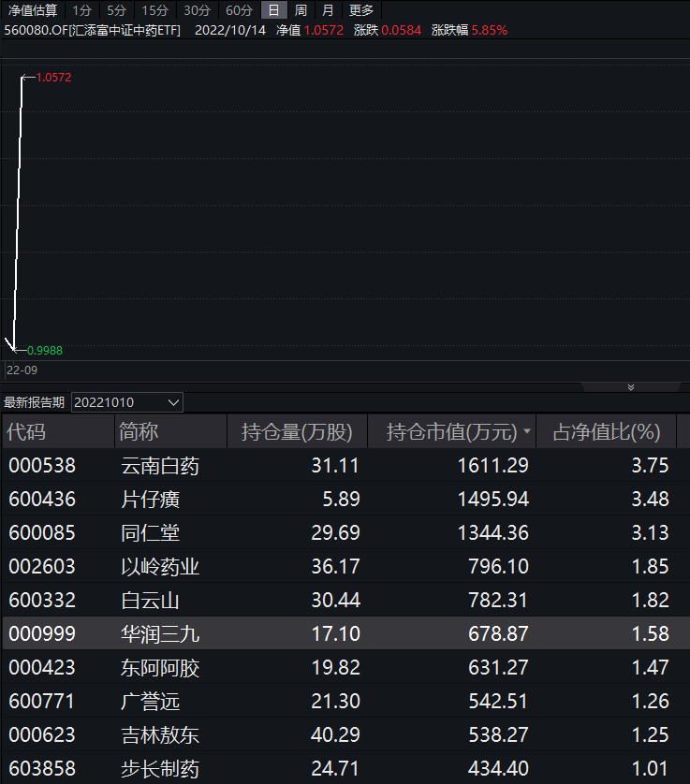The height and width of the screenshot is (784, 690).
Task: Select the 60分 interval tab
Action: [x=239, y=10]
